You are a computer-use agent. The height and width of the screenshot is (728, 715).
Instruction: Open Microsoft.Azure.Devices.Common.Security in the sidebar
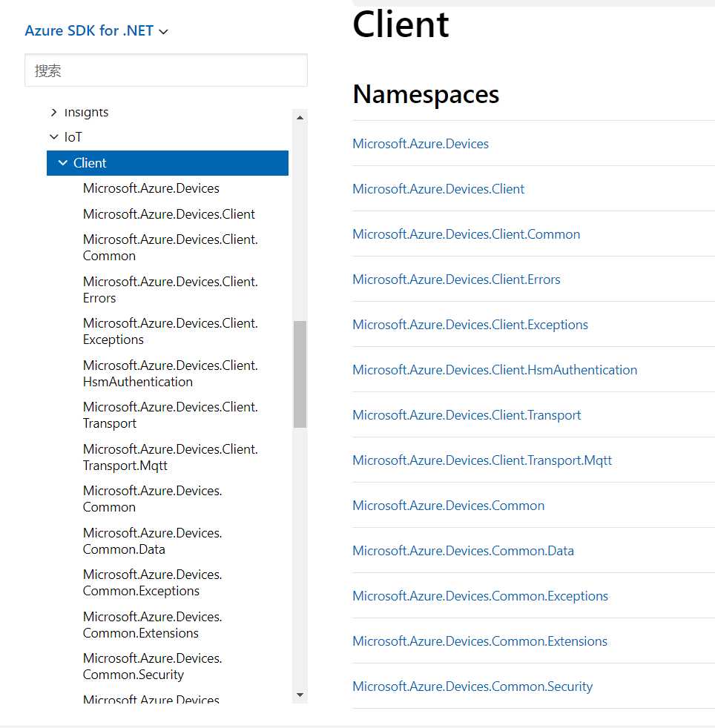[x=152, y=666]
